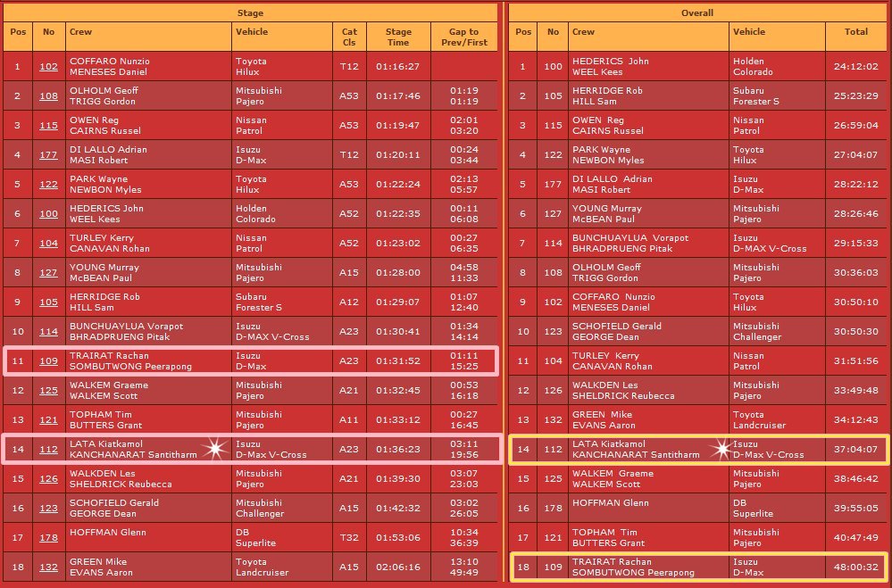
Task: Select overall total 25:23:29
Action: click(x=856, y=96)
